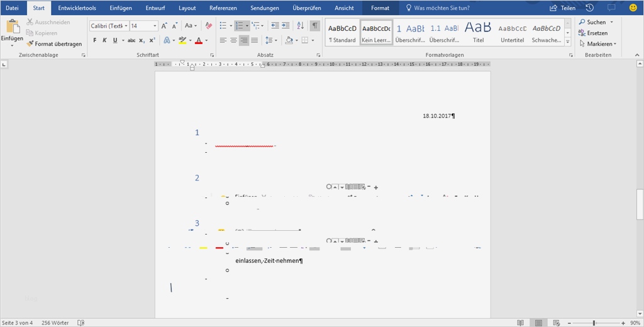This screenshot has width=644, height=327.
Task: Toggle paragraph marks display (¶)
Action: pyautogui.click(x=315, y=26)
